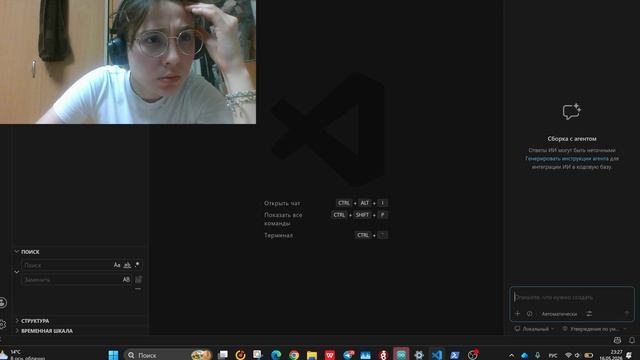Launch Google Chrome from the taskbar
Screen dimensions: 640x360
click(x=294, y=355)
